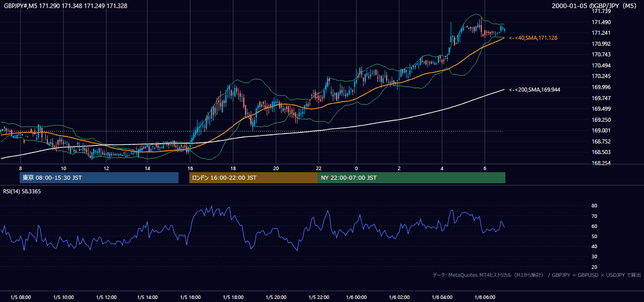
Task: Click the 1/6 04:00 bottom time label
Action: pos(442,297)
